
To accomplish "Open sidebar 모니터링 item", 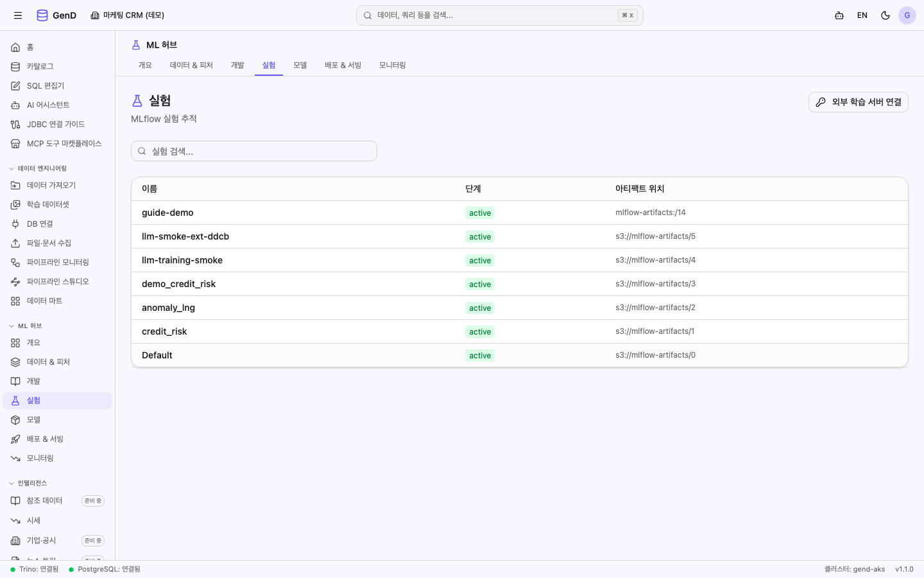I will click(x=58, y=459).
